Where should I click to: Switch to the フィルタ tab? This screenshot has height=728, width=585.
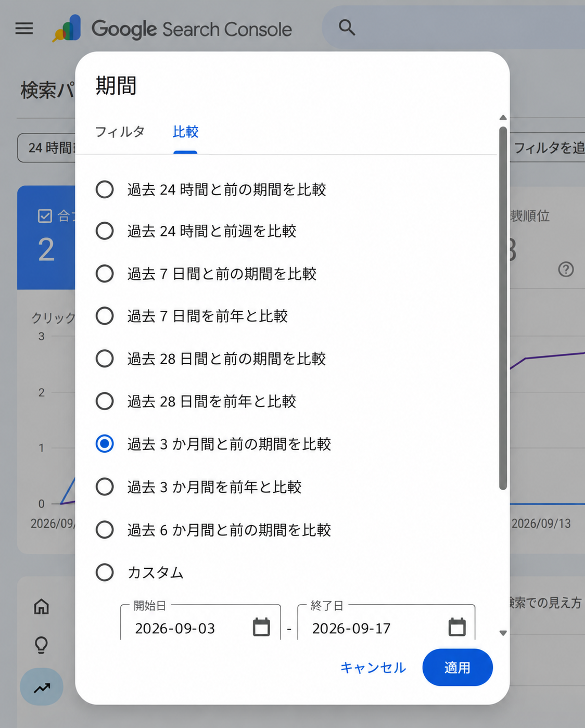120,132
